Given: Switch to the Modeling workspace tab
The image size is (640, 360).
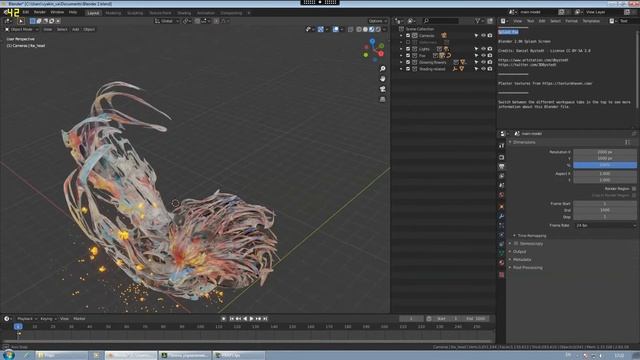Looking at the screenshot, I should [x=113, y=13].
